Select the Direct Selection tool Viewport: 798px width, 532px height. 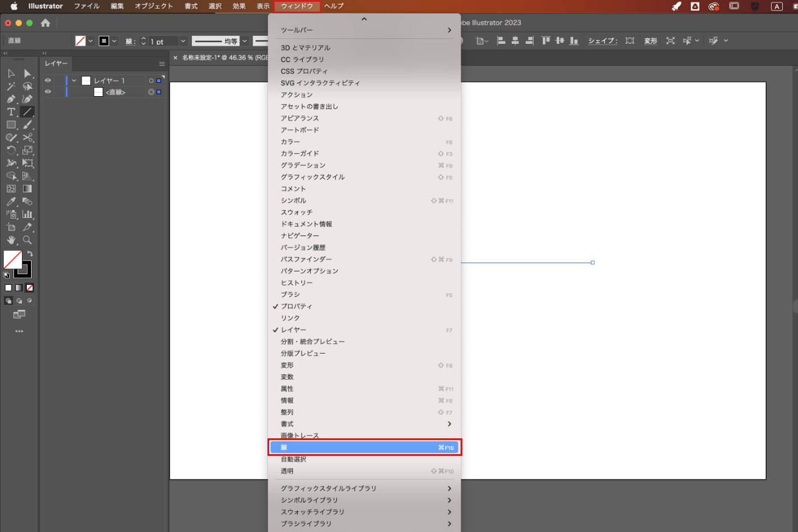tap(27, 74)
